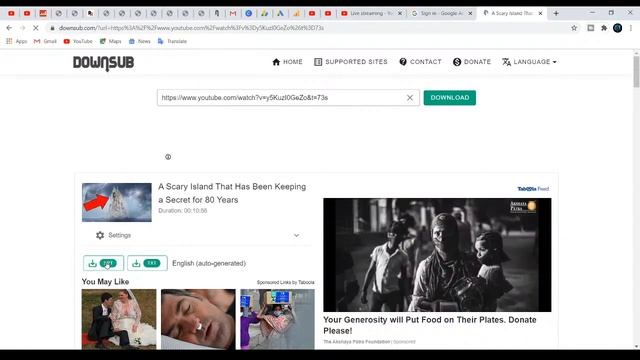Open the sleeping man sponsored thumbnail
The height and width of the screenshot is (360, 640).
(x=198, y=319)
